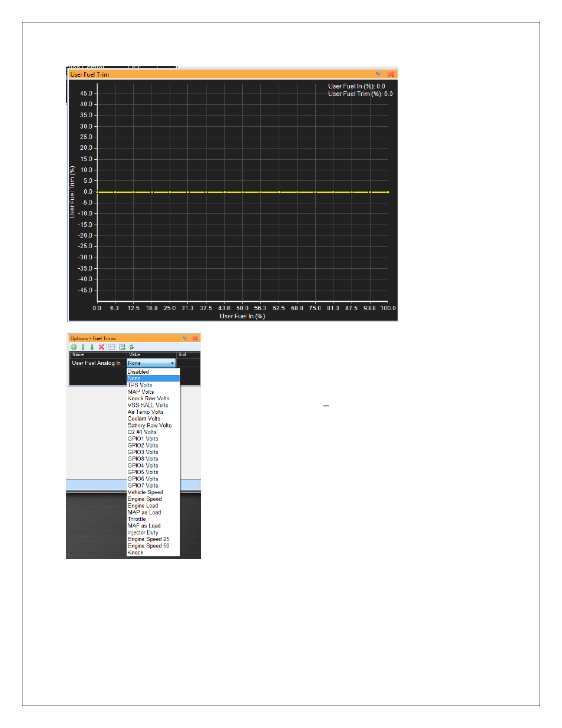Click the green add icon in Options toolbar
This screenshot has width=562, height=728.
pos(74,347)
